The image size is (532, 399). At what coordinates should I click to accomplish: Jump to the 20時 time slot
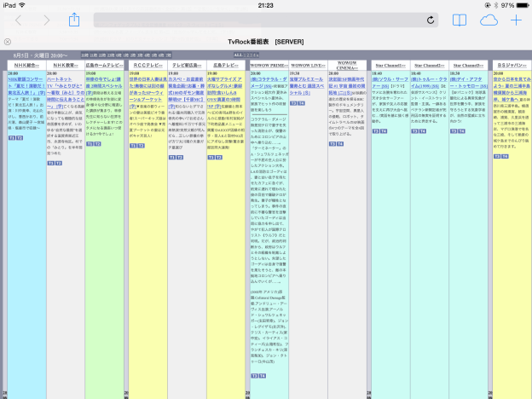tap(84, 55)
